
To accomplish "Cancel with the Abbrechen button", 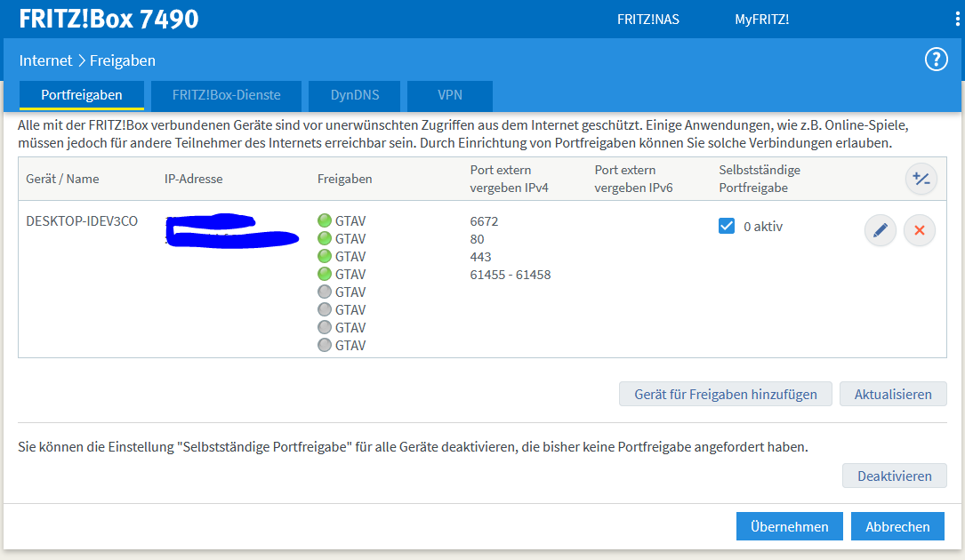I will pos(897,527).
